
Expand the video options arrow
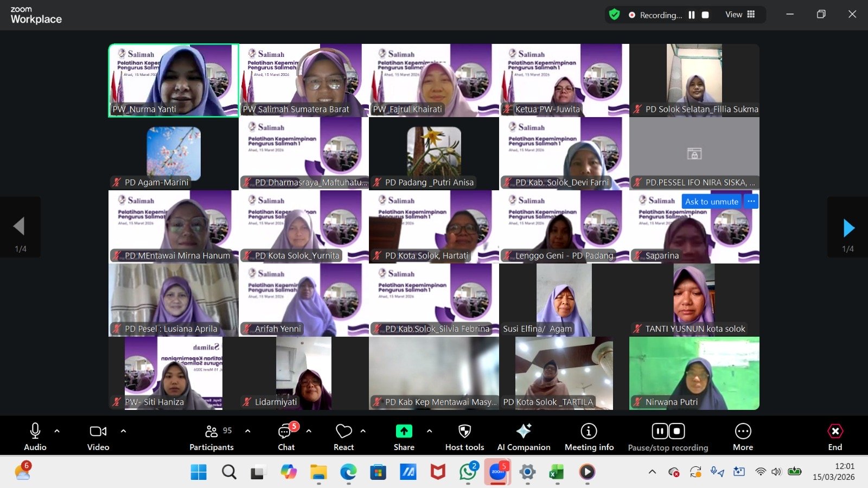[x=123, y=431]
